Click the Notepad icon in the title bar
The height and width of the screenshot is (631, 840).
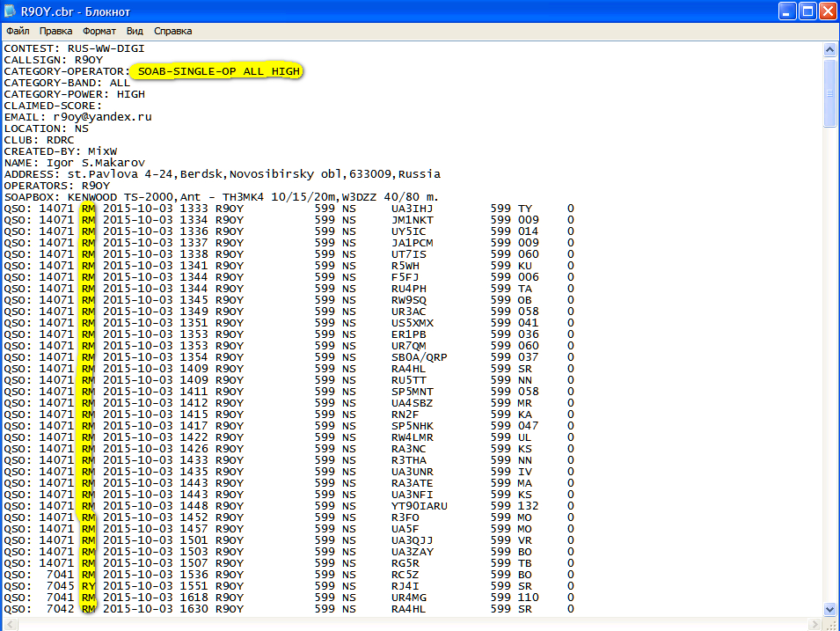(x=11, y=11)
